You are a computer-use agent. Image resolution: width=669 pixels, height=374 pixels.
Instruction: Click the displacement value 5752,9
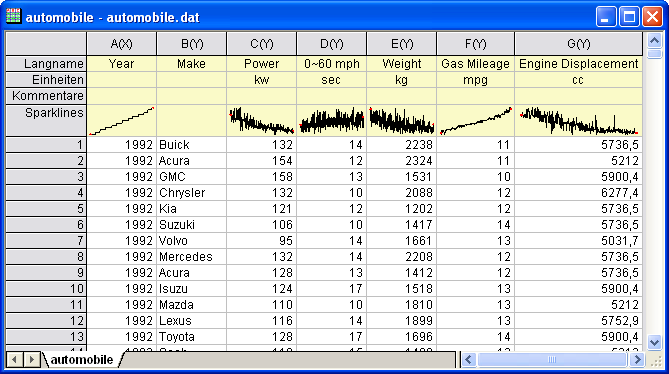(579, 321)
